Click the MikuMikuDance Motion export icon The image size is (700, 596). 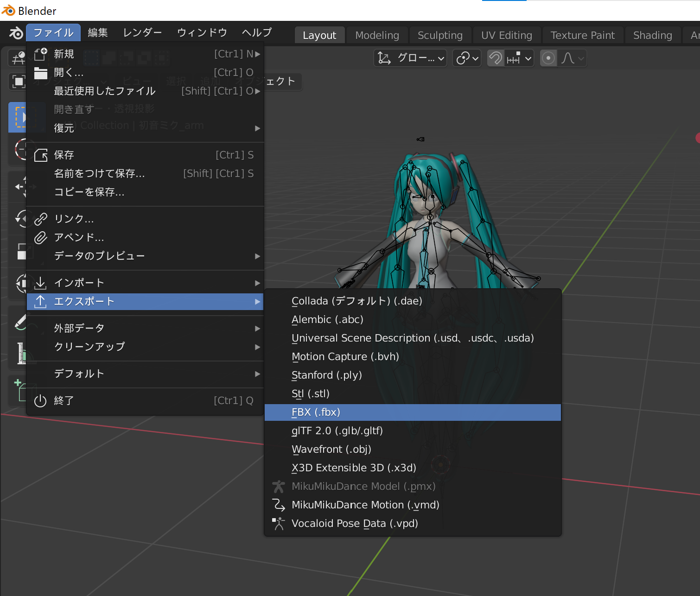click(x=278, y=505)
